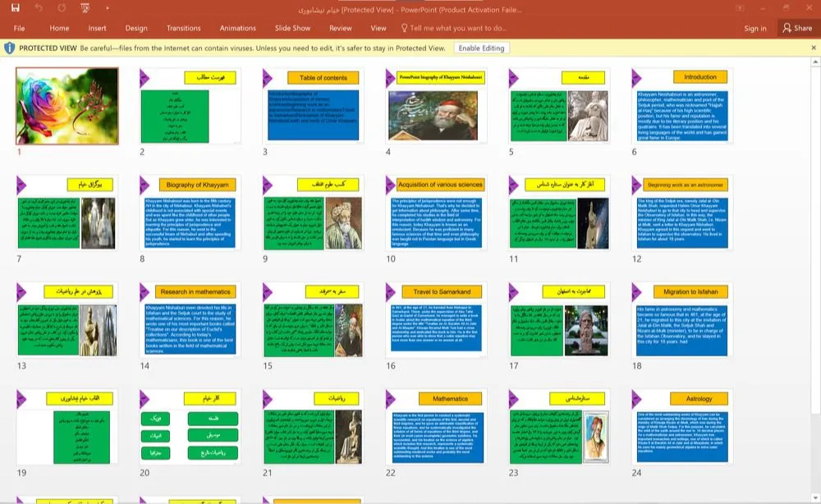Select slide 24 Astrology thumbnail
The height and width of the screenshot is (504, 821).
(682, 427)
